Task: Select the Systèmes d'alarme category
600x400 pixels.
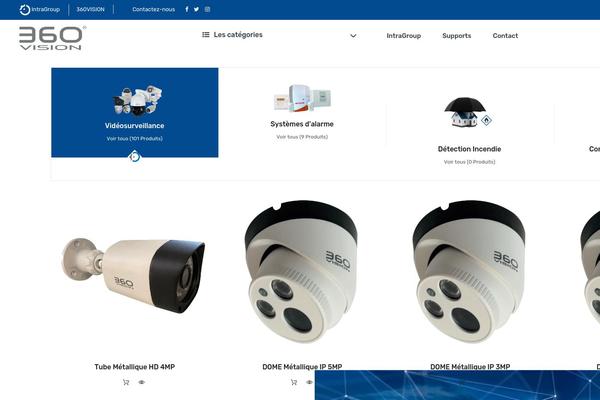Action: tap(302, 124)
